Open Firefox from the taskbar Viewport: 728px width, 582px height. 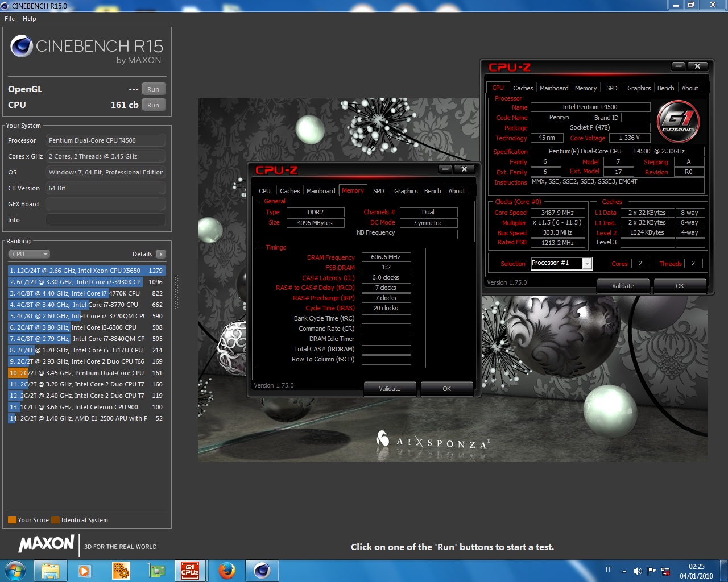coord(227,570)
